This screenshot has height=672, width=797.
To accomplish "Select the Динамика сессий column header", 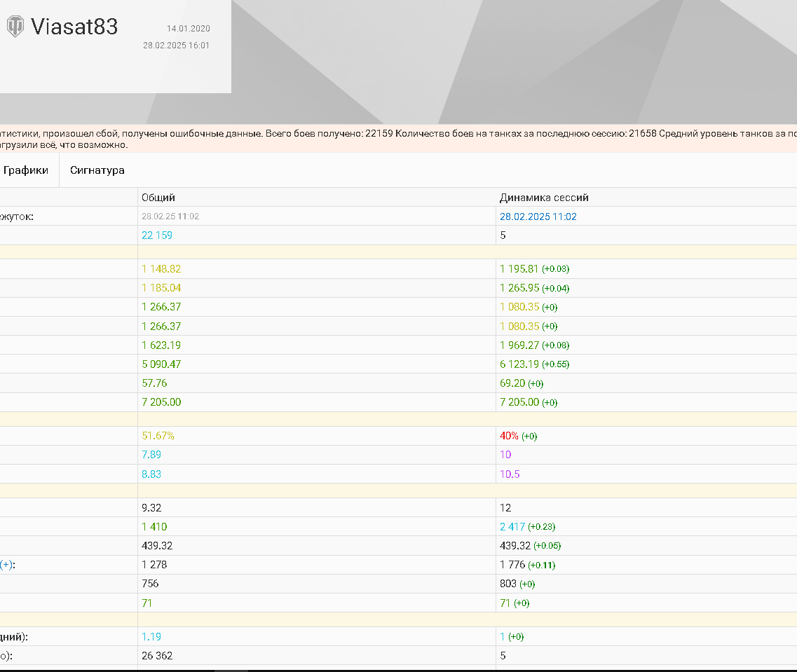I will tap(544, 197).
